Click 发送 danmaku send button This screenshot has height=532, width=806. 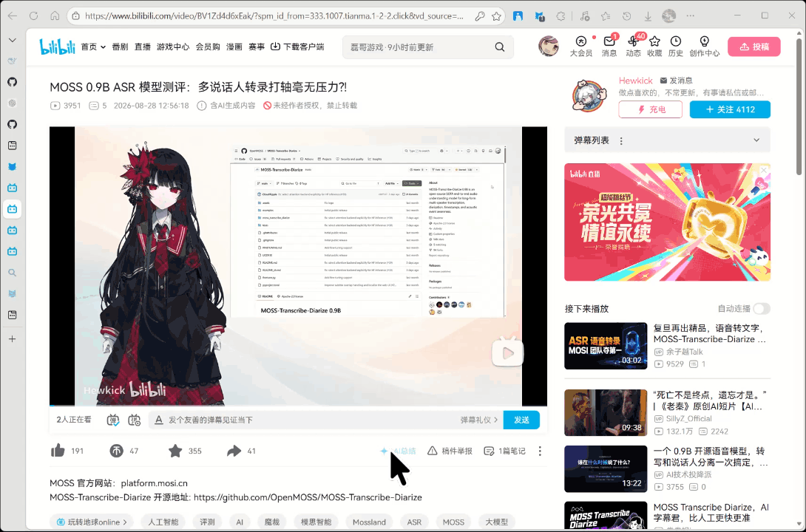pyautogui.click(x=521, y=420)
